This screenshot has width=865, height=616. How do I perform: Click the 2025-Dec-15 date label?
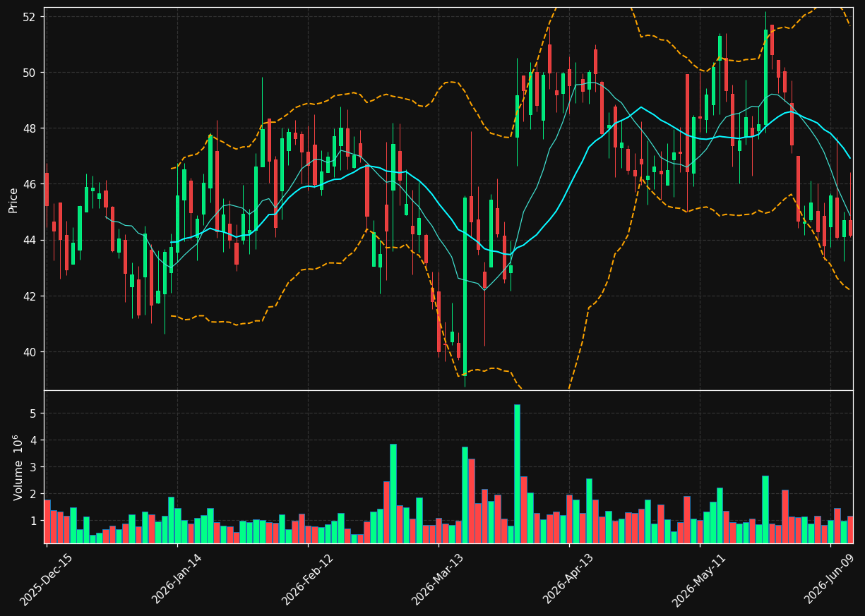pyautogui.click(x=46, y=579)
